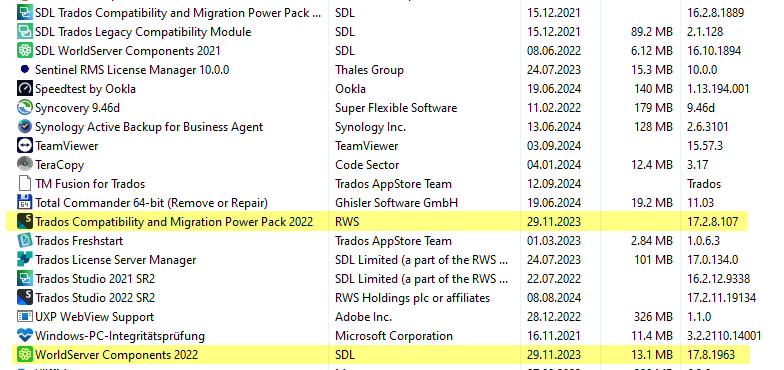Select Trados Studio 2022 SR2 name
This screenshot has height=370, width=784.
[x=95, y=298]
